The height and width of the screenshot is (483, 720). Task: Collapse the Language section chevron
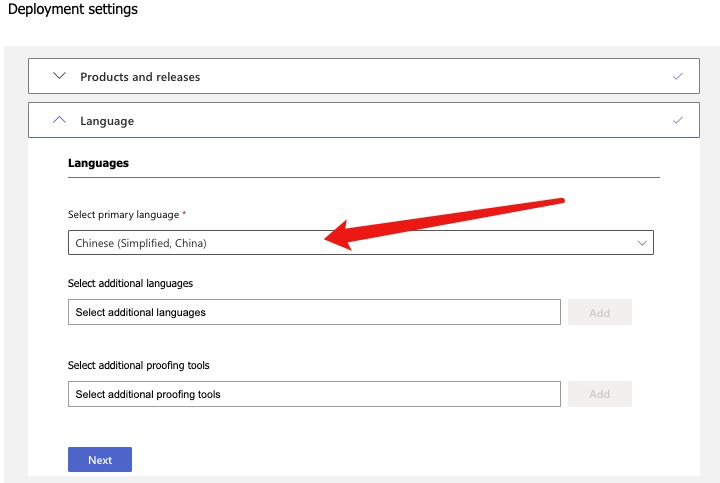coord(59,120)
